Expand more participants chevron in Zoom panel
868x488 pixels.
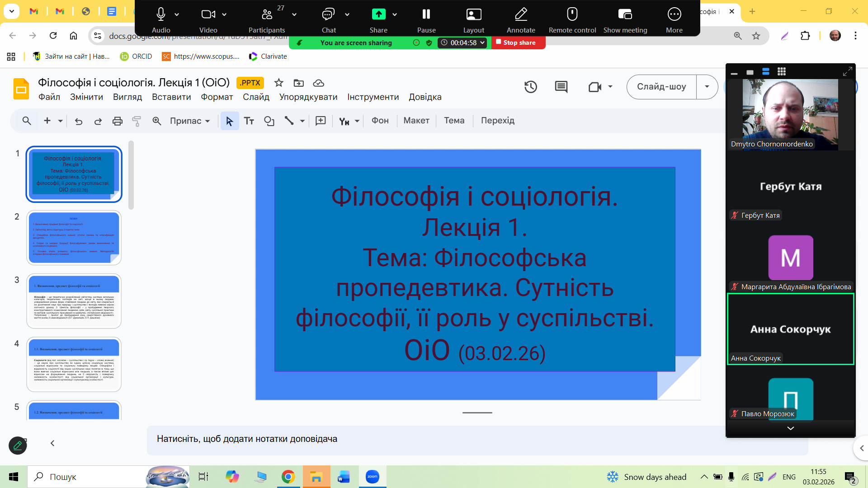(x=790, y=428)
